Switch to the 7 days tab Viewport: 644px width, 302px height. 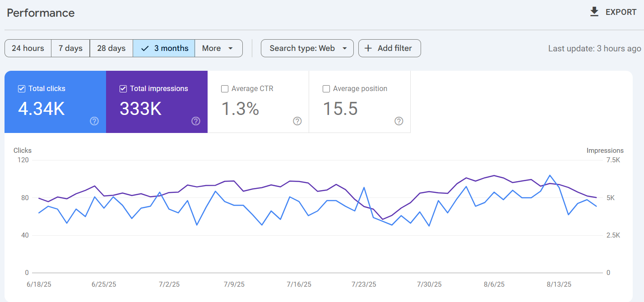[70, 48]
